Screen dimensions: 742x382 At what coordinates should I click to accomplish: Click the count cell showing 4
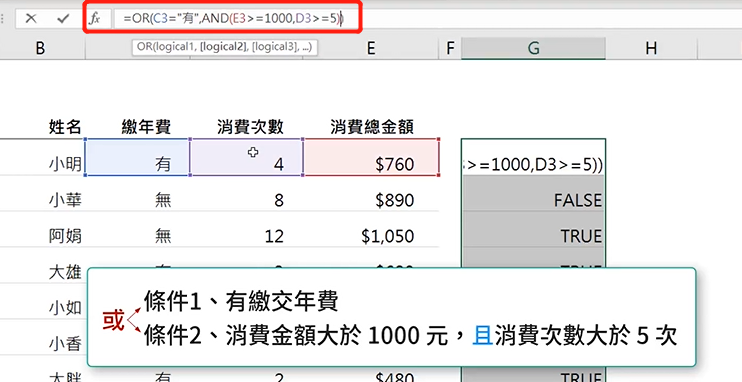[x=247, y=158]
